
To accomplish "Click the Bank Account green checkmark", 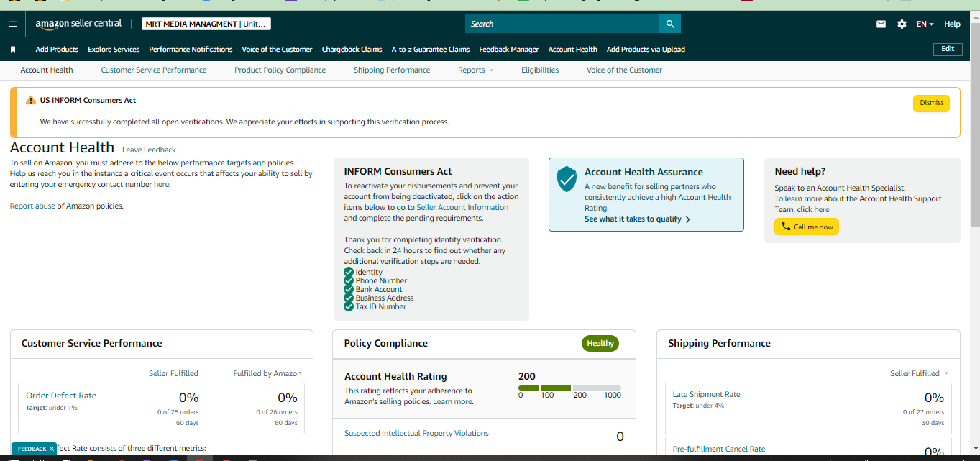I will coord(349,289).
